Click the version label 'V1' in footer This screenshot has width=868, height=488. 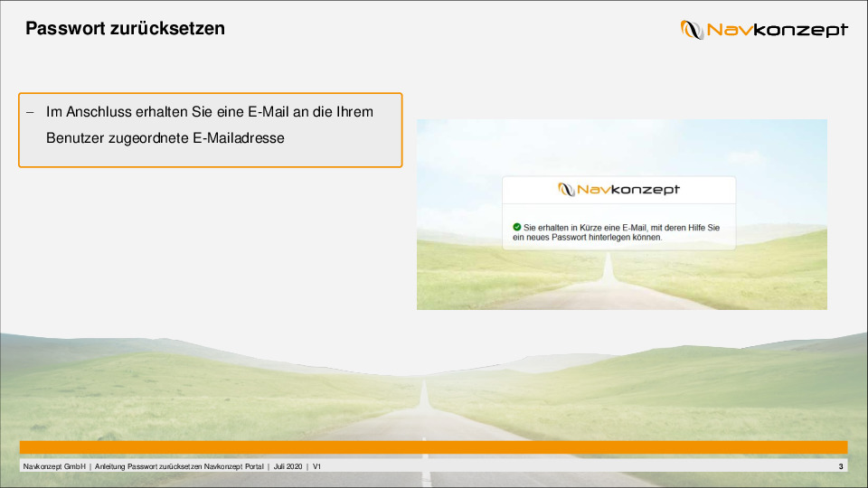tap(316, 466)
